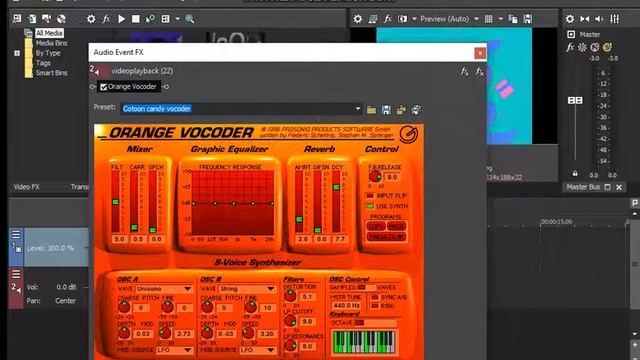
Task: Toggle the Auto Preview icon in Project Media
Action: pyautogui.click(x=150, y=19)
